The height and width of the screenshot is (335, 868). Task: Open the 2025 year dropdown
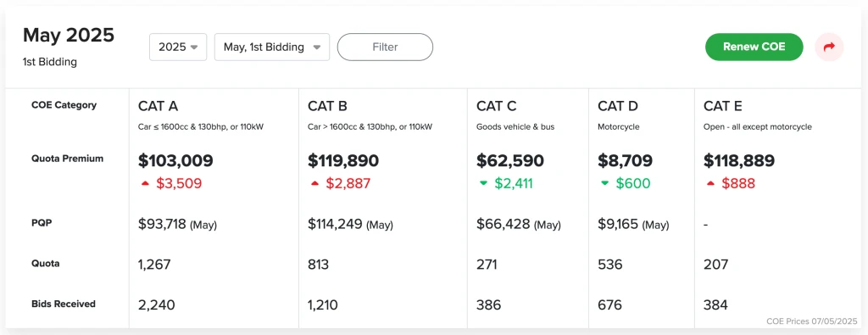point(178,47)
